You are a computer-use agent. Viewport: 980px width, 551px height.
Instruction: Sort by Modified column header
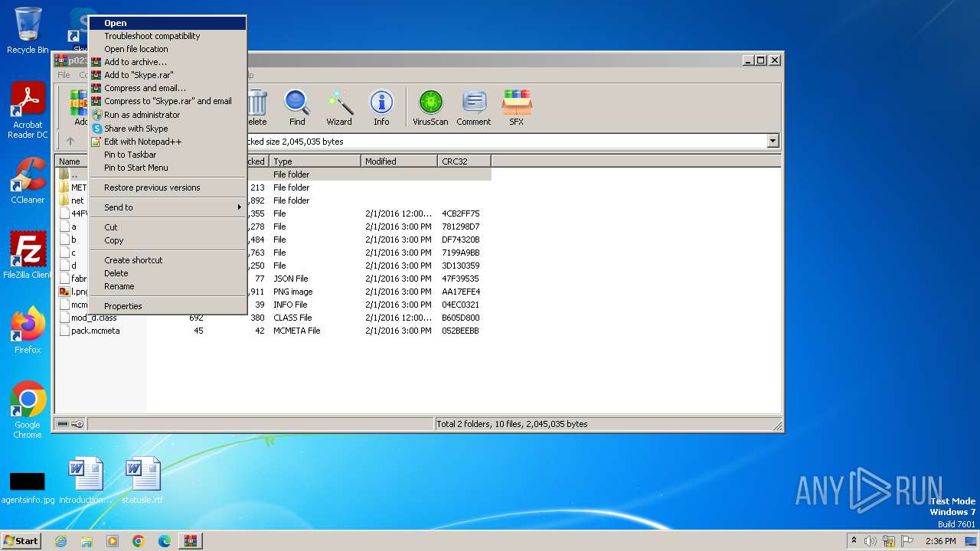pos(399,161)
